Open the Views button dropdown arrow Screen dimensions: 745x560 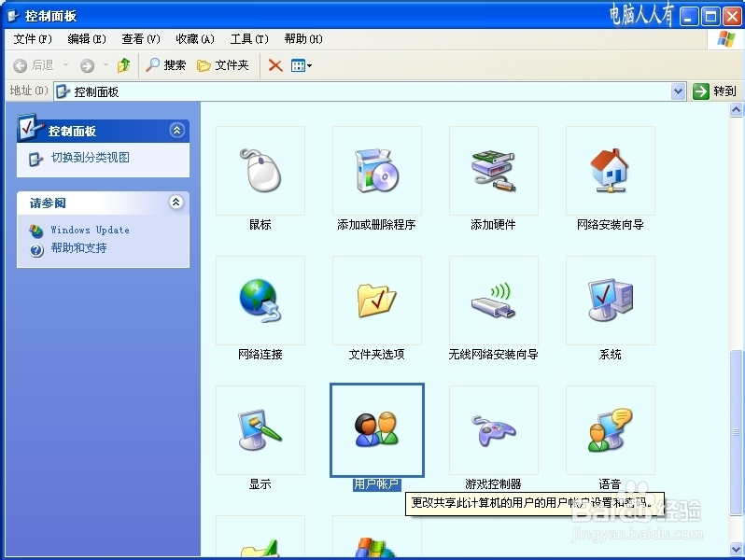pyautogui.click(x=309, y=65)
